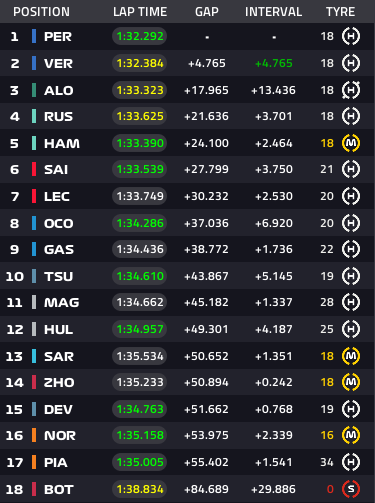Viewport: 375px width, 503px height.
Task: Click Magnussen's hard tyre icon
Action: [351, 302]
